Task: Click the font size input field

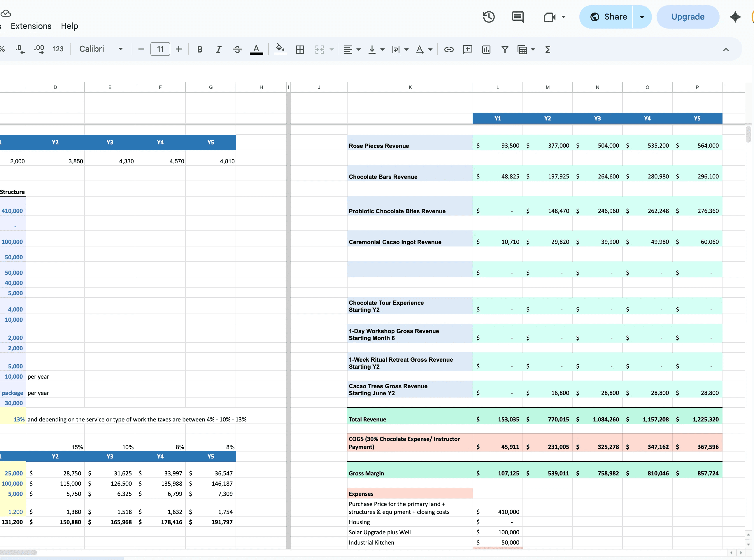Action: click(160, 49)
